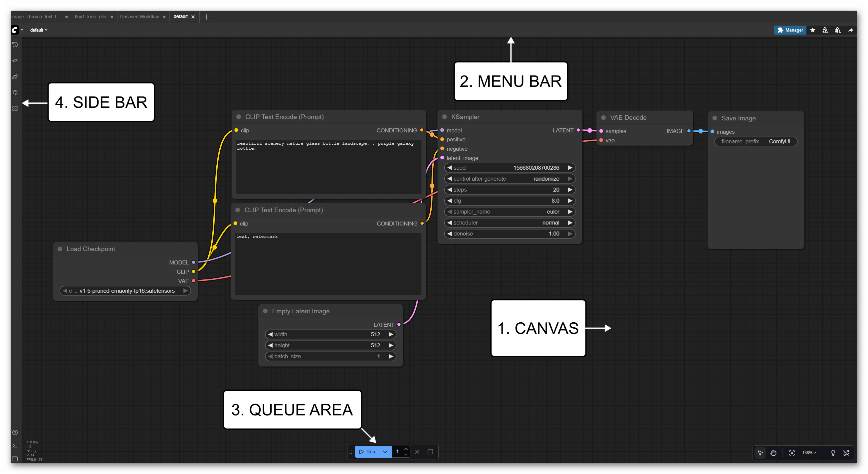
Task: Click the star icon beside Manager
Action: coord(813,30)
